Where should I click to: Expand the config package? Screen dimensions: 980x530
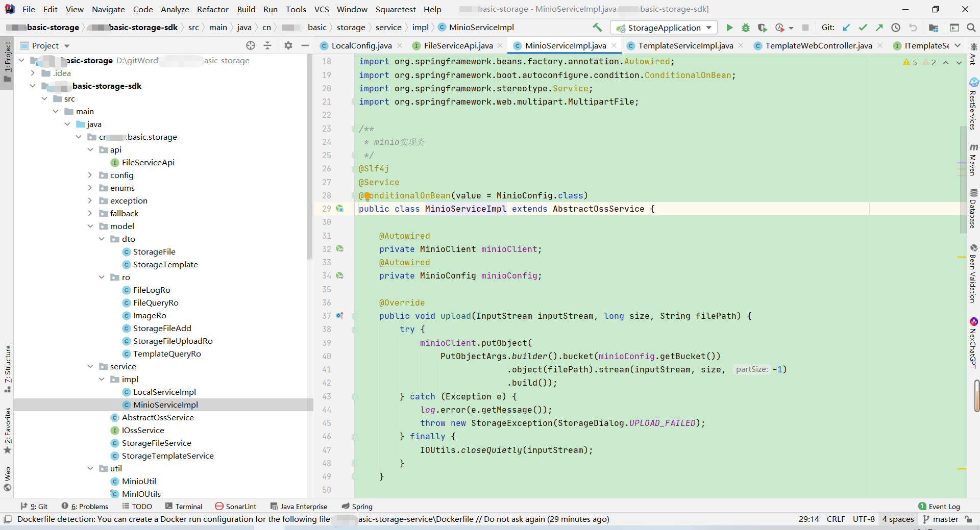click(x=90, y=175)
